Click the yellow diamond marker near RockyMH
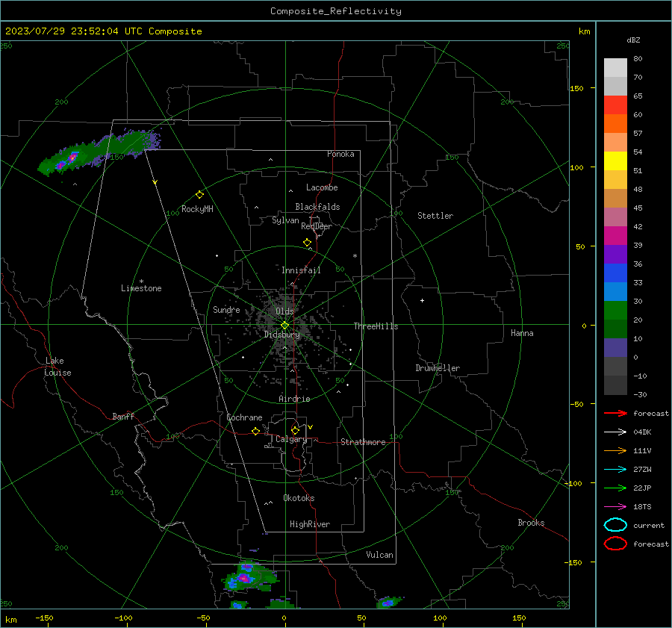 pyautogui.click(x=199, y=195)
